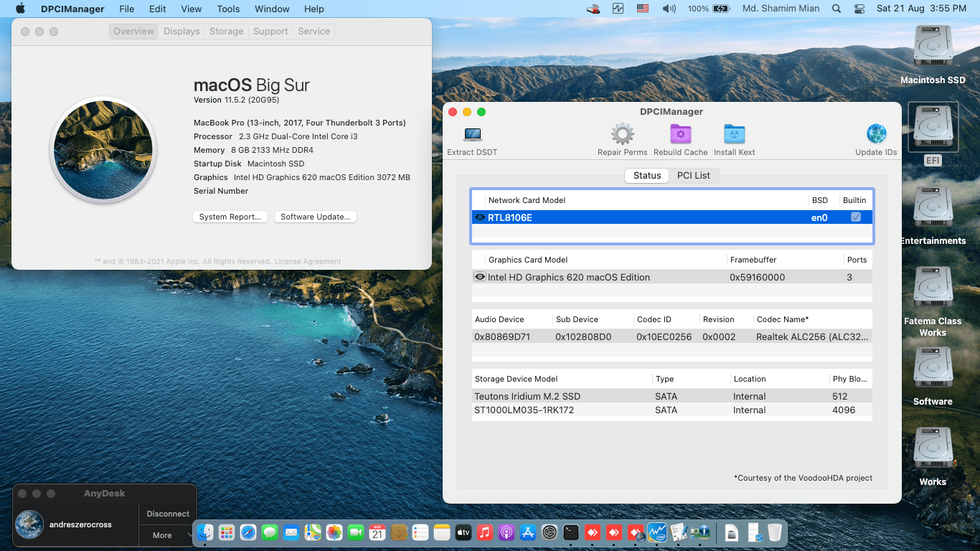Open Apple TV in the Dock
Viewport: 980px width, 551px height.
463,532
